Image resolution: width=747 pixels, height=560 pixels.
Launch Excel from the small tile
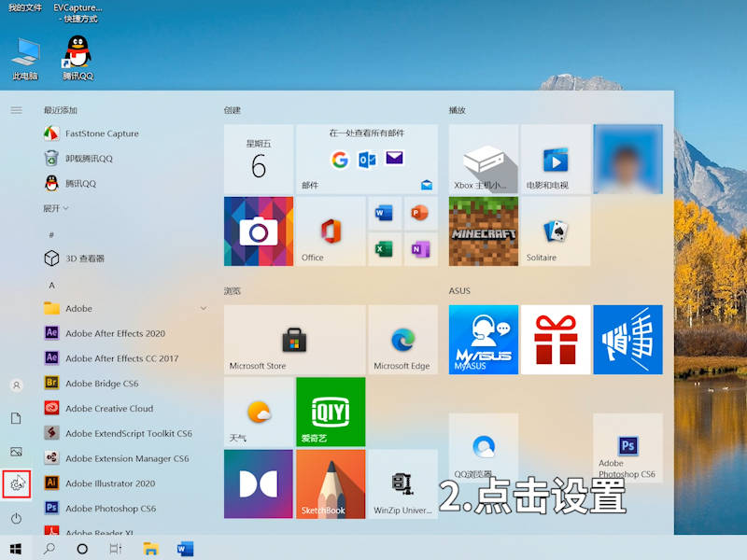pyautogui.click(x=384, y=249)
